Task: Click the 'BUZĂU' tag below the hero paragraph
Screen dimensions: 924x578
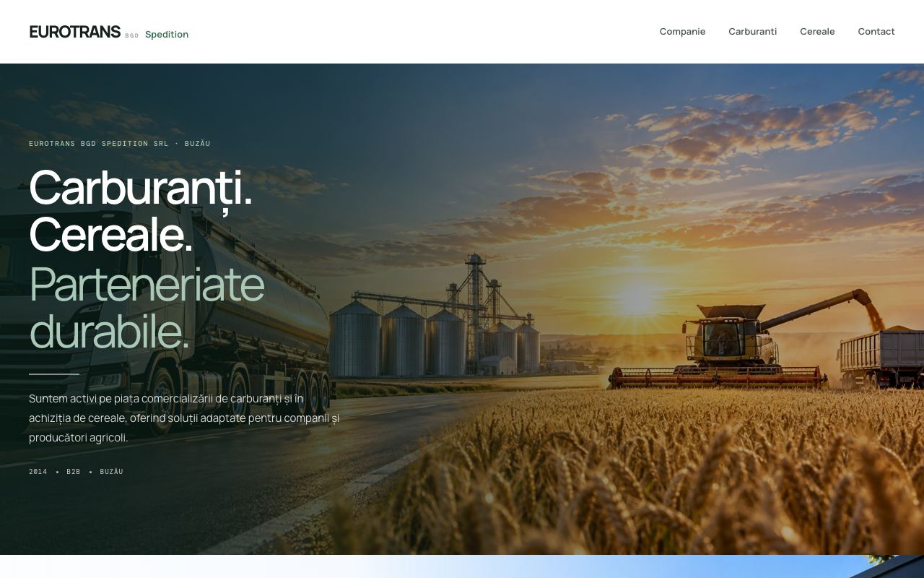Action: point(112,472)
